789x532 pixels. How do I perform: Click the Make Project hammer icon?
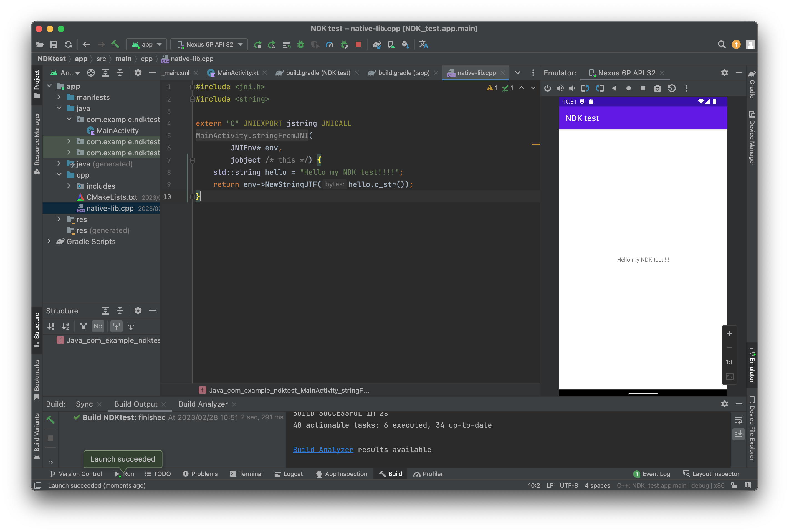pos(115,44)
